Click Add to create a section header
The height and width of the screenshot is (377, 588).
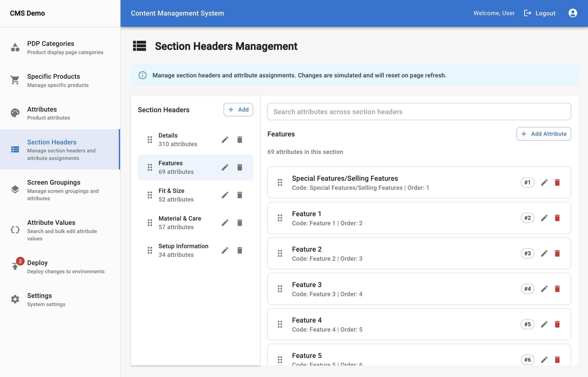coord(238,110)
